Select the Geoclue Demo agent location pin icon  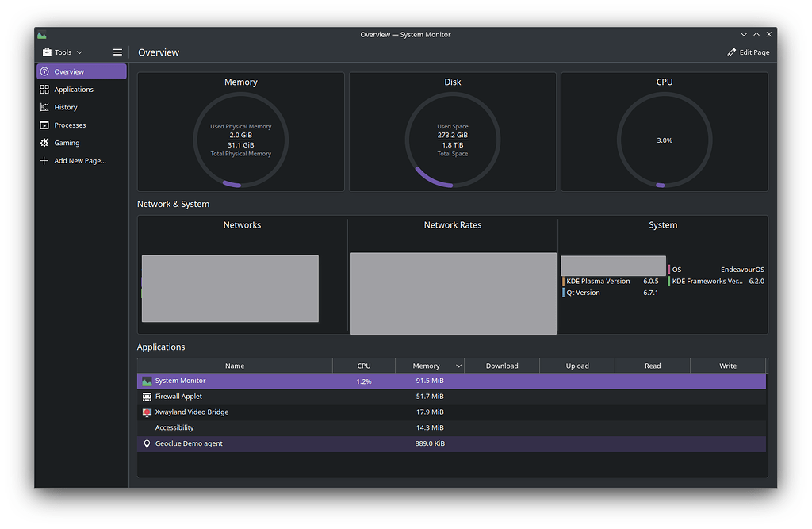click(x=147, y=443)
